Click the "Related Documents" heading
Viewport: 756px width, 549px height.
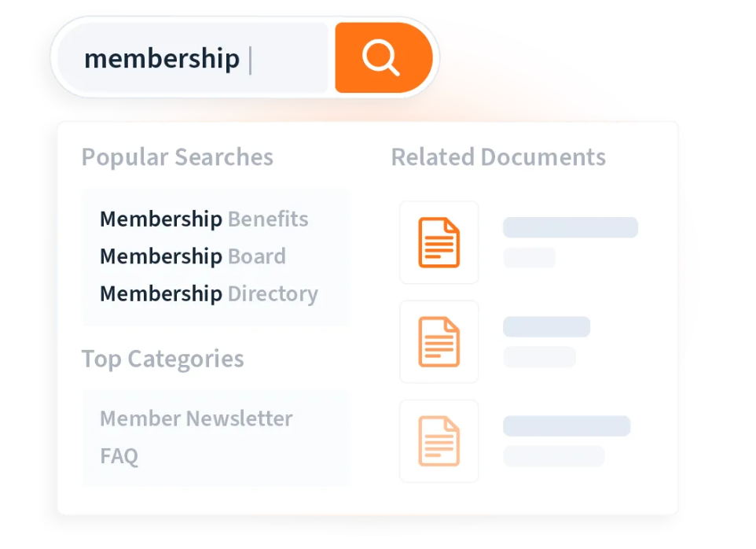tap(498, 157)
